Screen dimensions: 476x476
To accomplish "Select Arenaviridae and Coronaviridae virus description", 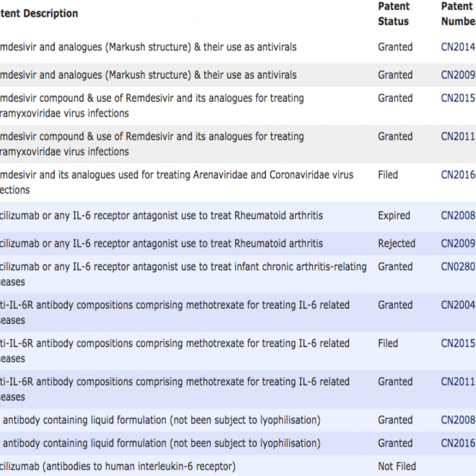I will point(177,182).
